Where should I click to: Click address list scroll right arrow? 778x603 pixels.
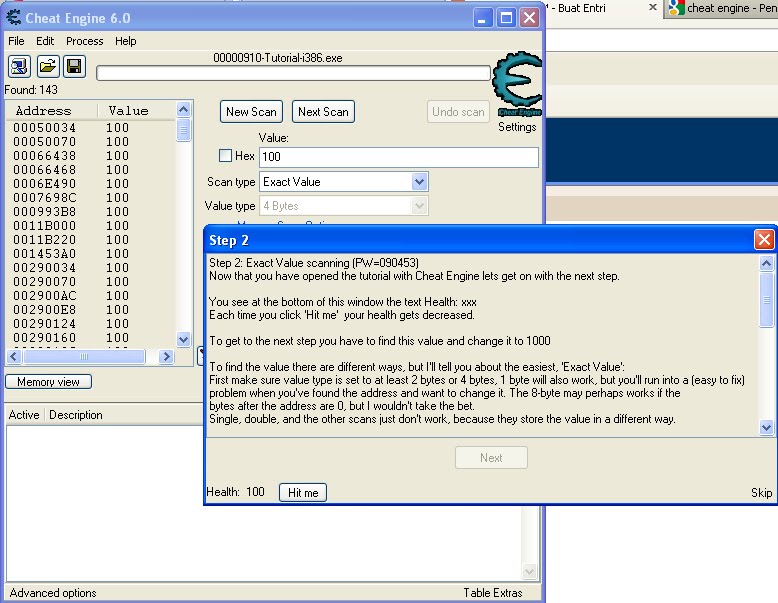click(x=167, y=356)
